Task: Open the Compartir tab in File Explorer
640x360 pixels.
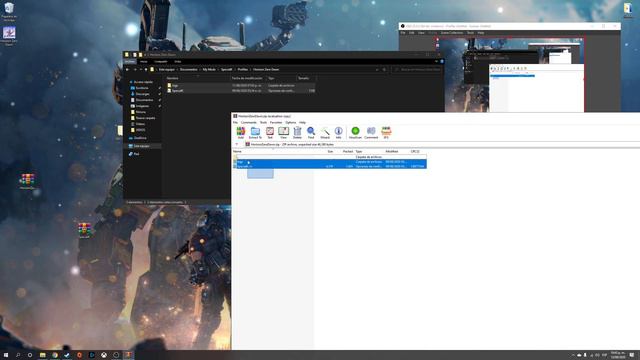Action: (161, 62)
